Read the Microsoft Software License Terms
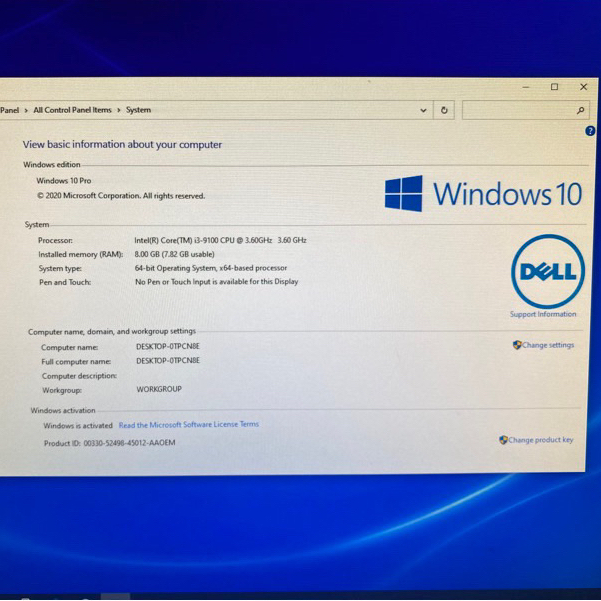The image size is (601, 601). click(188, 424)
